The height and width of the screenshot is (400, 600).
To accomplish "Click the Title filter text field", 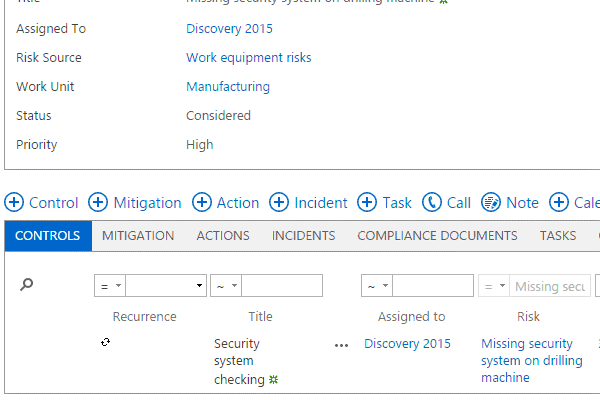I will (282, 286).
